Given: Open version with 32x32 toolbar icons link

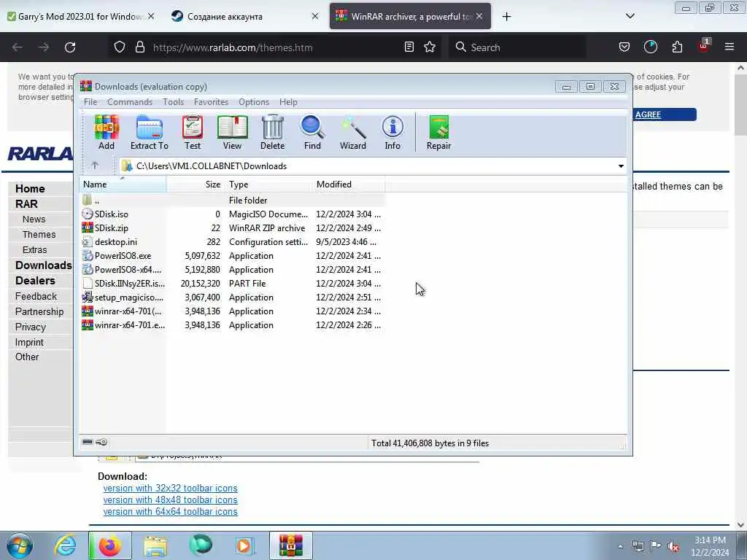Looking at the screenshot, I should 170,488.
